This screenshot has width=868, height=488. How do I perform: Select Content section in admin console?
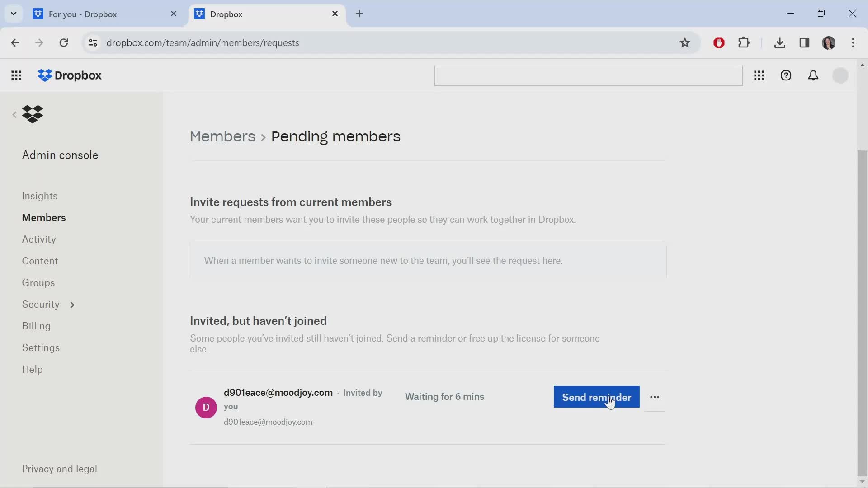click(x=40, y=261)
